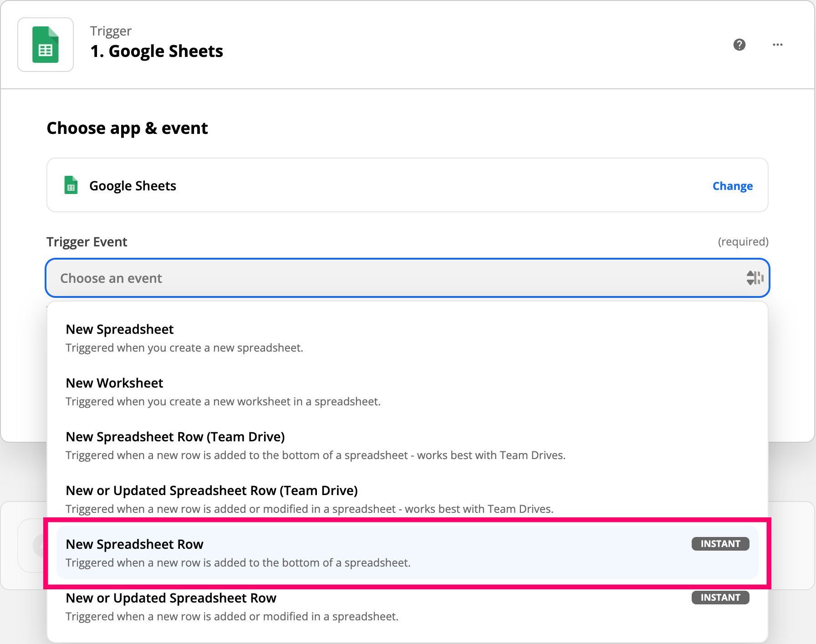Select the New Worksheet trigger event
The width and height of the screenshot is (816, 644).
(x=407, y=392)
